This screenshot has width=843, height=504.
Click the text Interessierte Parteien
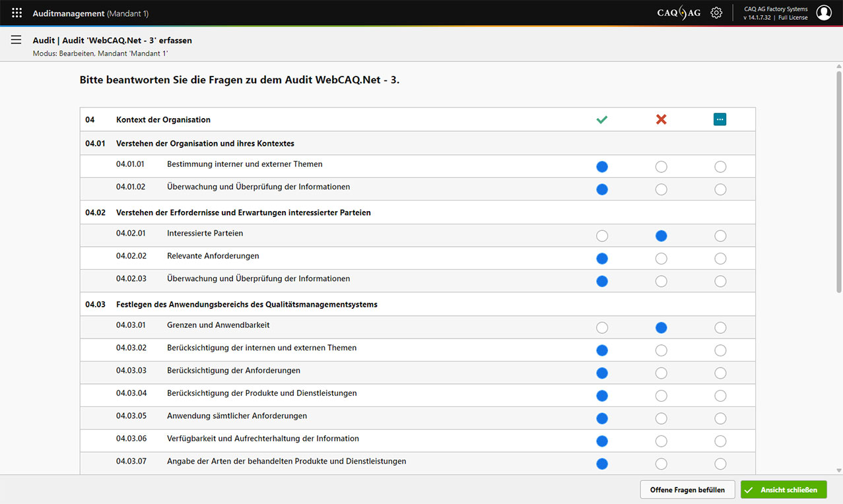point(205,233)
